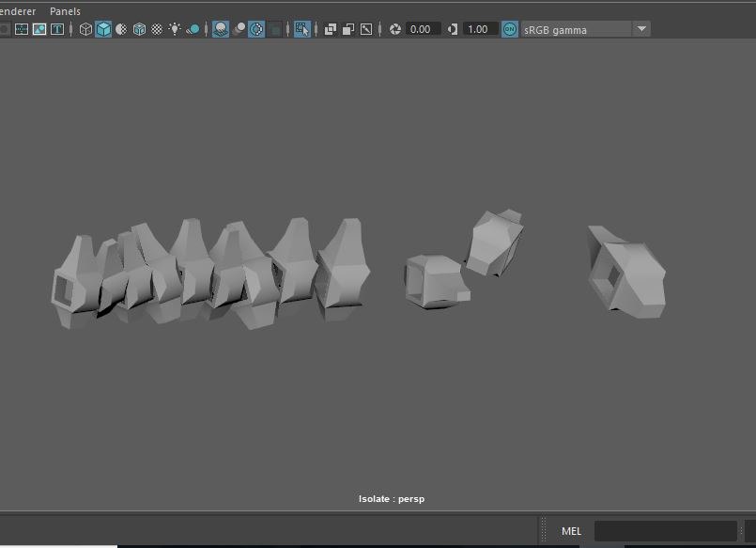756x548 pixels.
Task: Use all lights for viewport lighting
Action: (176, 28)
